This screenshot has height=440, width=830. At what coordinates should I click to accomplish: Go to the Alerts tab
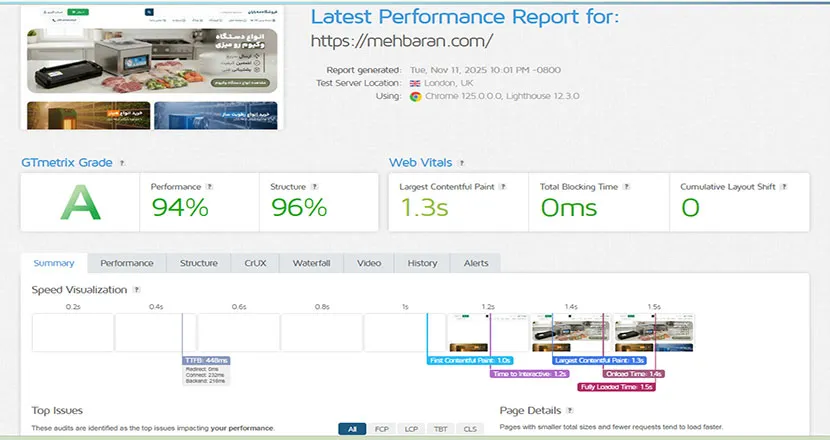(x=476, y=263)
